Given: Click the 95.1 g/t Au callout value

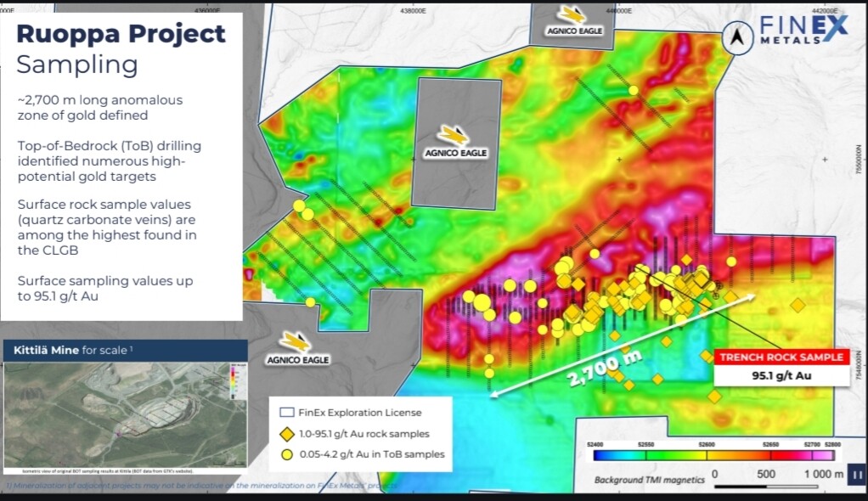Looking at the screenshot, I should (781, 374).
